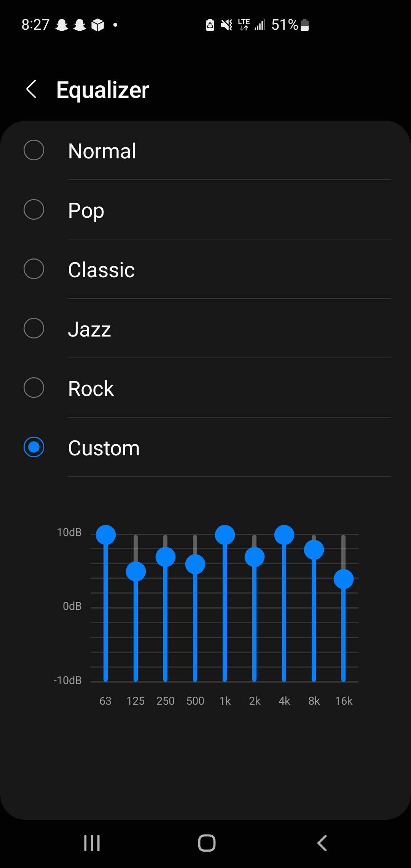Choose the Classic preset label

point(101,270)
